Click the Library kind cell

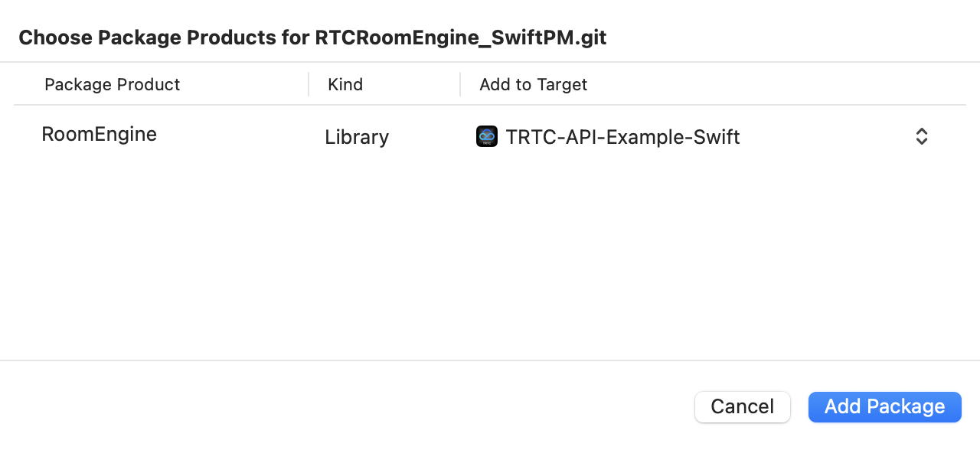point(357,137)
